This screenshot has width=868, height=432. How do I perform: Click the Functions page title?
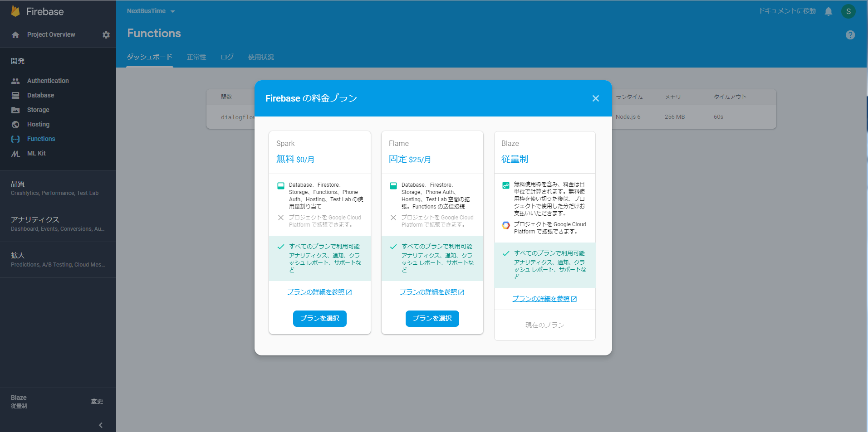(154, 34)
